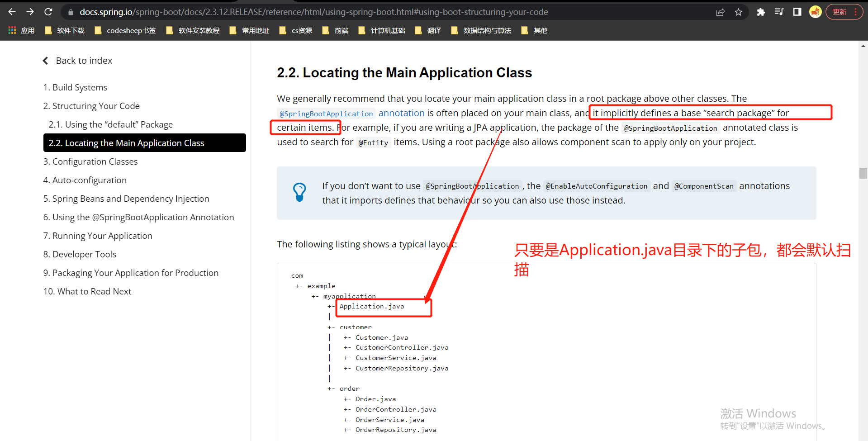Click @Entity code text

(x=373, y=142)
